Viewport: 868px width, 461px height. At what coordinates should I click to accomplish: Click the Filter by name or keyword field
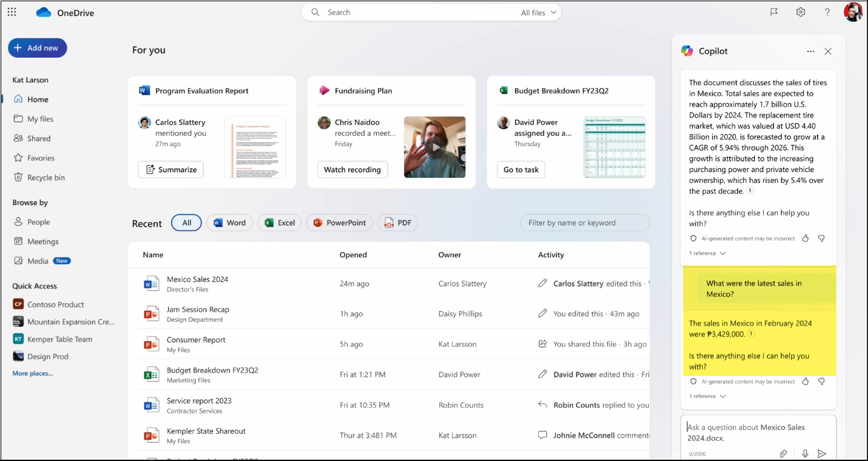pos(585,223)
